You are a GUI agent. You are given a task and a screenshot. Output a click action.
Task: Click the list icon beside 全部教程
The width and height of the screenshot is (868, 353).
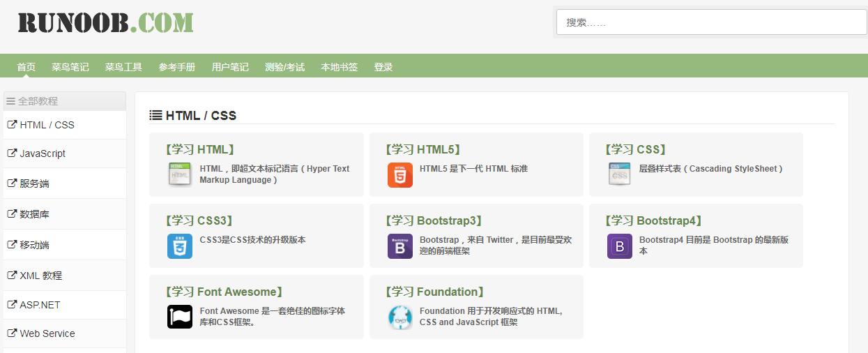(10, 101)
